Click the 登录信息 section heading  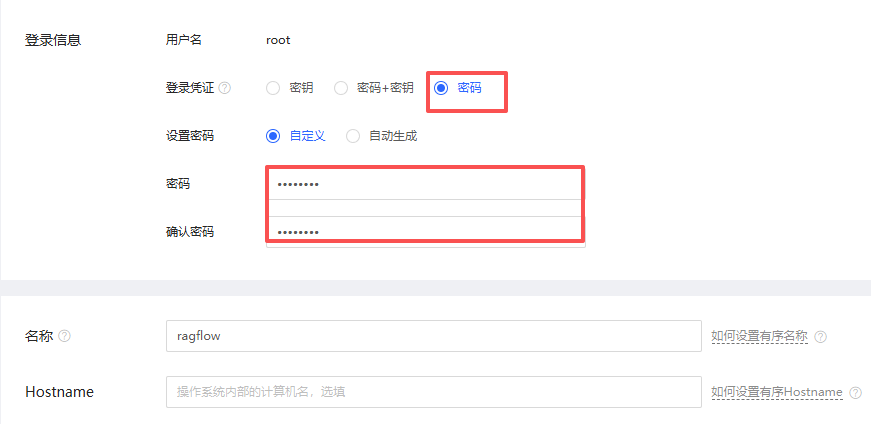pyautogui.click(x=53, y=40)
